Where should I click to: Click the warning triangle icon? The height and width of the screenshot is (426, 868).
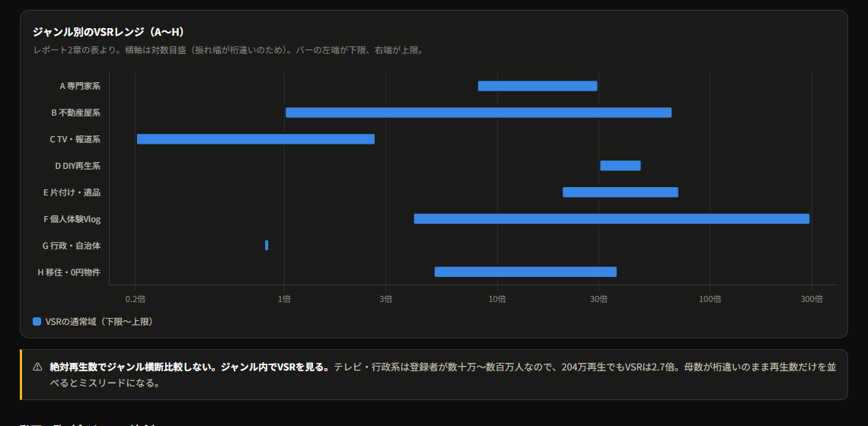(x=37, y=367)
